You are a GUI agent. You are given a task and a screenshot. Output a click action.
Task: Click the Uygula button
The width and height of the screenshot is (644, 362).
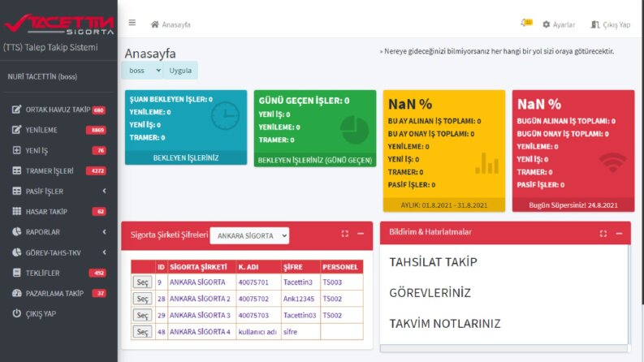pyautogui.click(x=180, y=70)
